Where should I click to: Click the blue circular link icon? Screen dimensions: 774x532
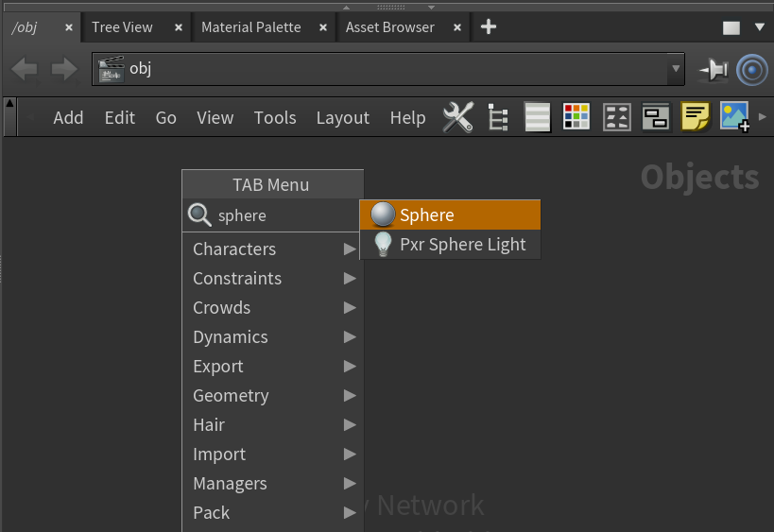pos(752,69)
